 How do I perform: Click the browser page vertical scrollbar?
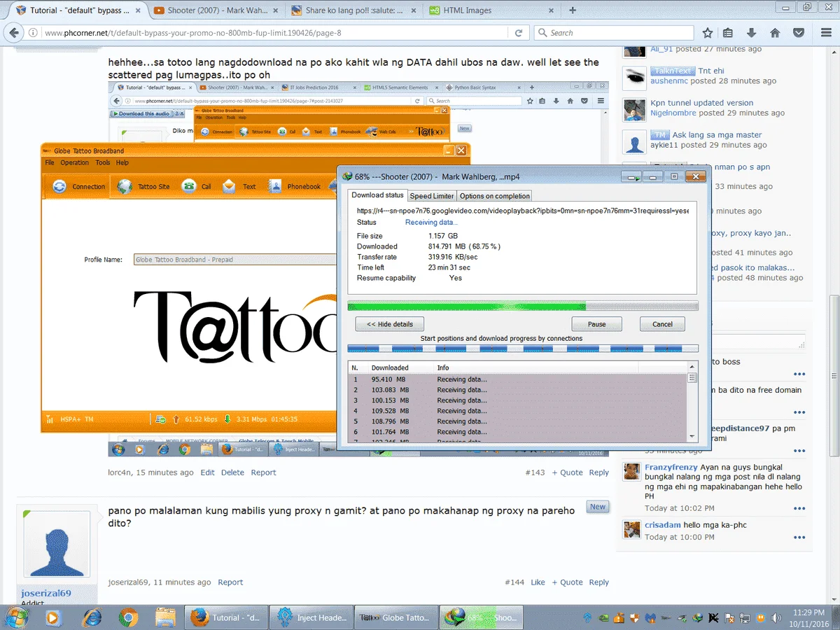pos(834,325)
